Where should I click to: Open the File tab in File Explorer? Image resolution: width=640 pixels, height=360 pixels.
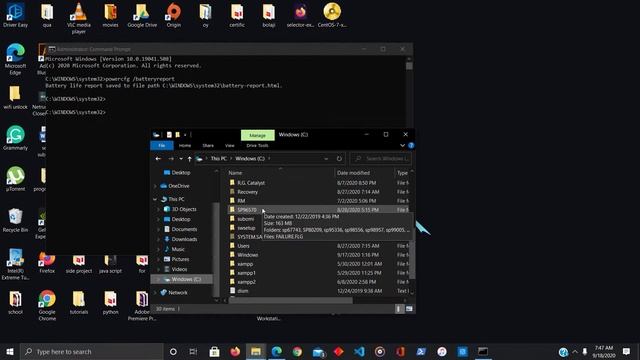click(x=162, y=146)
